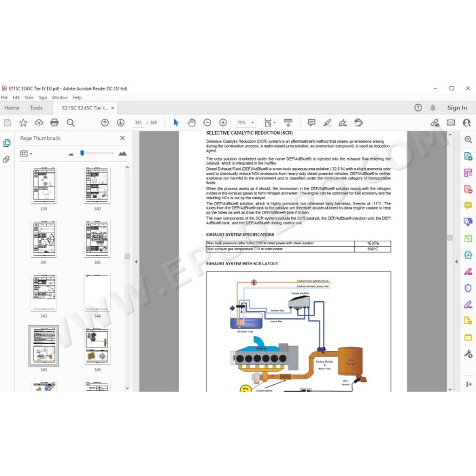Enable scrolling read mode icon

pos(288,122)
